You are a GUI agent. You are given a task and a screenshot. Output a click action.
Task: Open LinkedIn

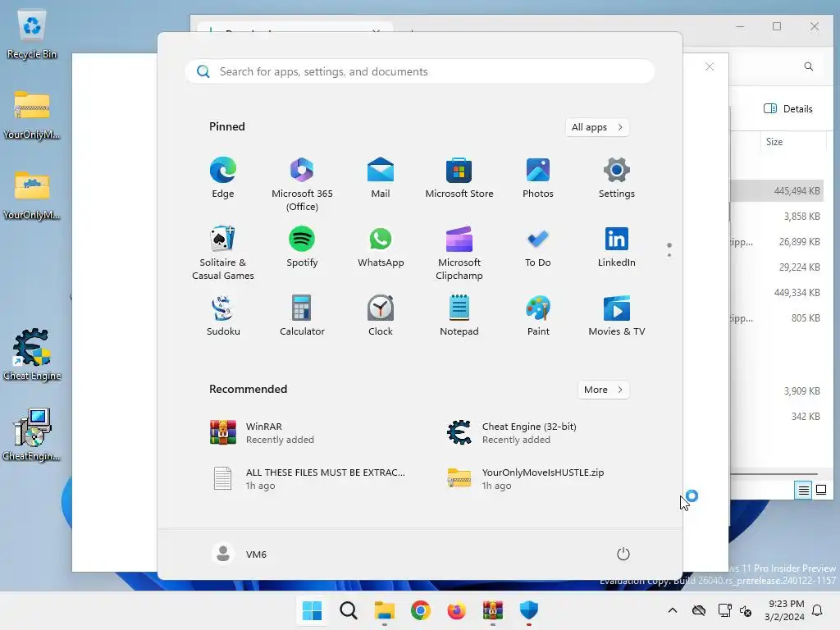pos(617,247)
